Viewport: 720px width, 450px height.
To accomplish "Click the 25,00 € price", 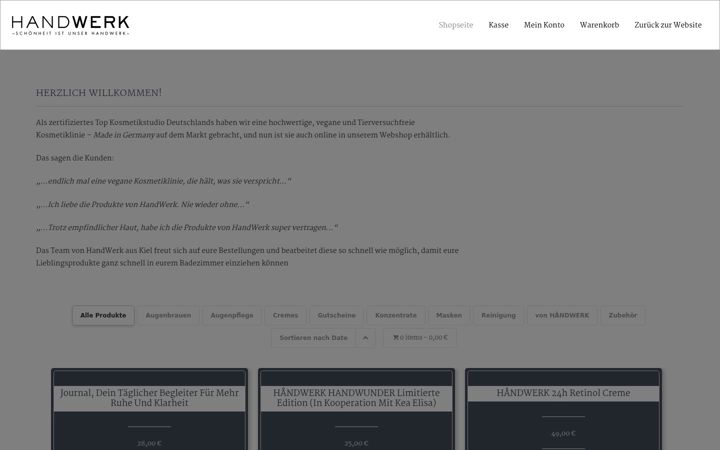I will point(356,444).
